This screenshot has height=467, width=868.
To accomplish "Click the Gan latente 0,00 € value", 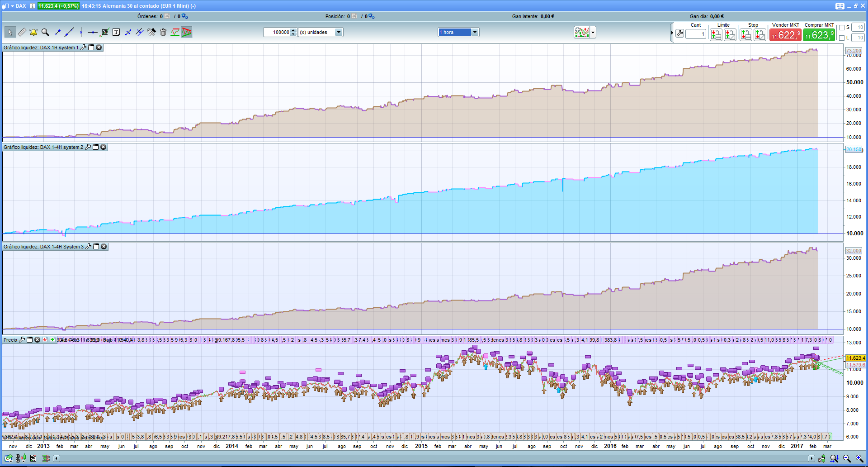I will [547, 16].
